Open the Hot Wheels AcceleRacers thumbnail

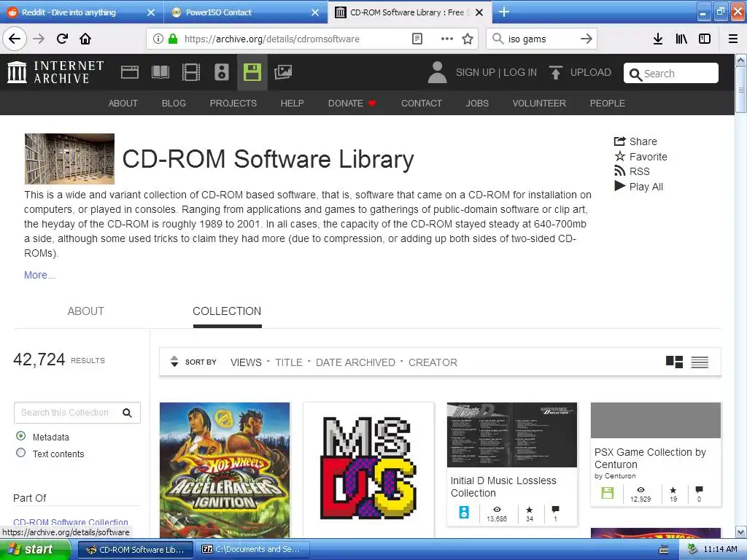point(225,470)
